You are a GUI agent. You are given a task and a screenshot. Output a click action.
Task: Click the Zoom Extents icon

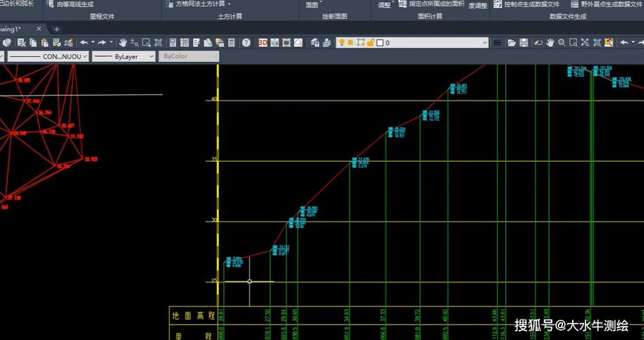[x=158, y=43]
